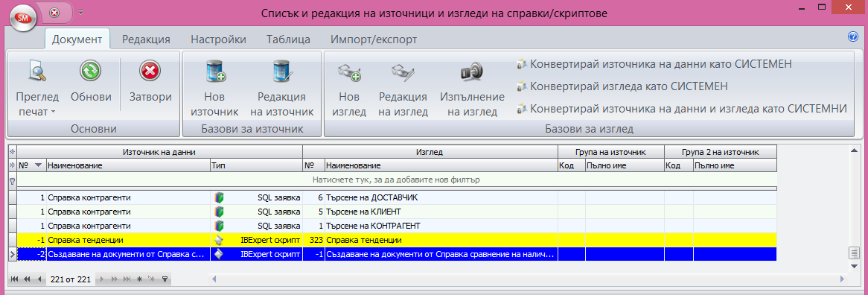The width and height of the screenshot is (868, 295).
Task: Click the view number 323 cell
Action: coord(314,240)
